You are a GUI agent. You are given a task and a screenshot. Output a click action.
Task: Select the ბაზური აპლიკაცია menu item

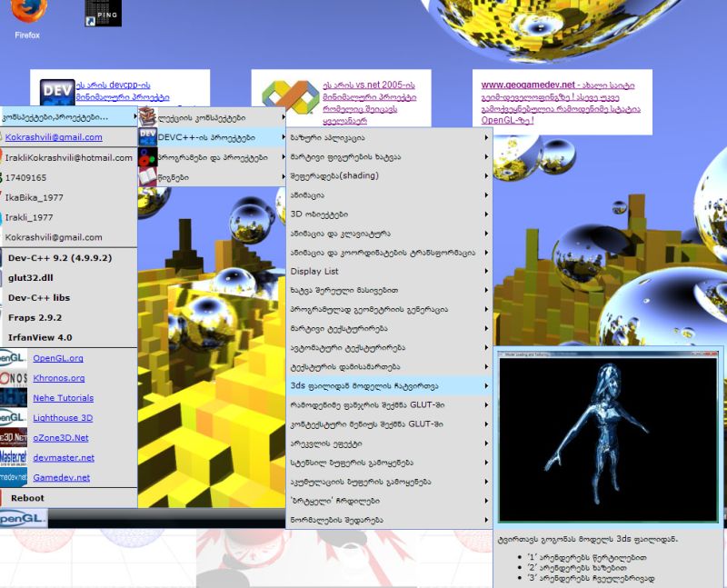389,138
